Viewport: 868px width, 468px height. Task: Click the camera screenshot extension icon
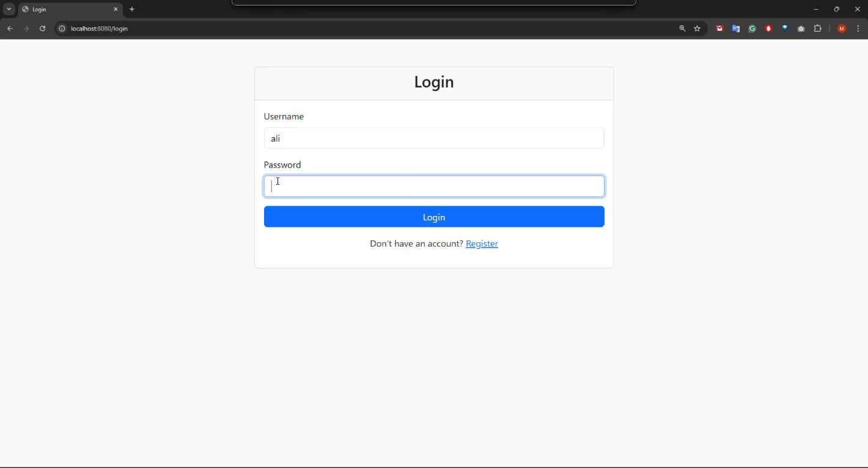coord(801,29)
